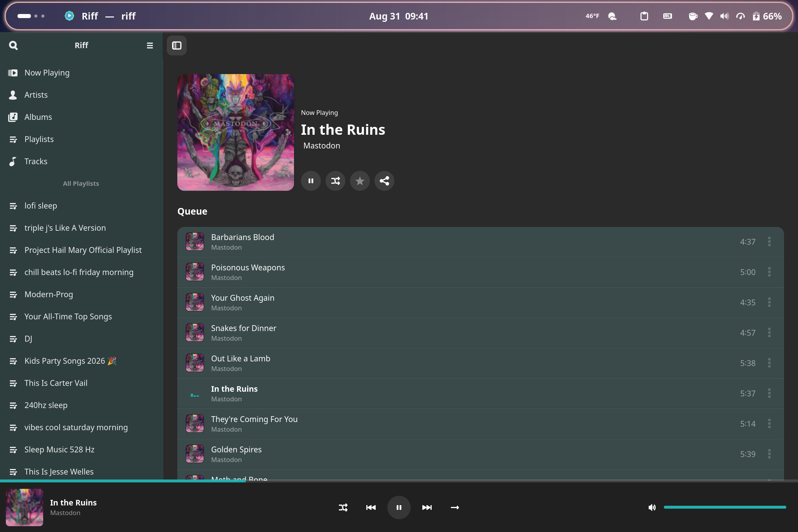This screenshot has width=798, height=532.
Task: Seek on the track progress bar
Action: [x=399, y=481]
